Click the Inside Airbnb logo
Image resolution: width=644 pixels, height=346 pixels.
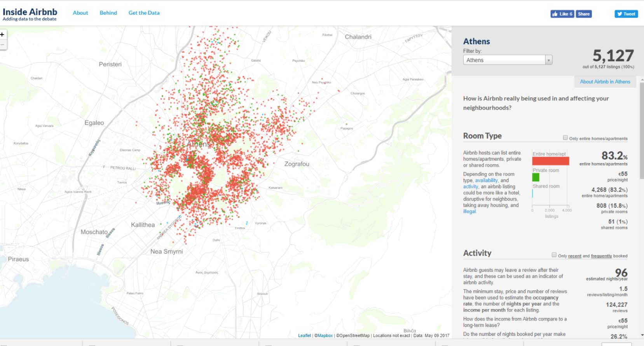point(30,14)
